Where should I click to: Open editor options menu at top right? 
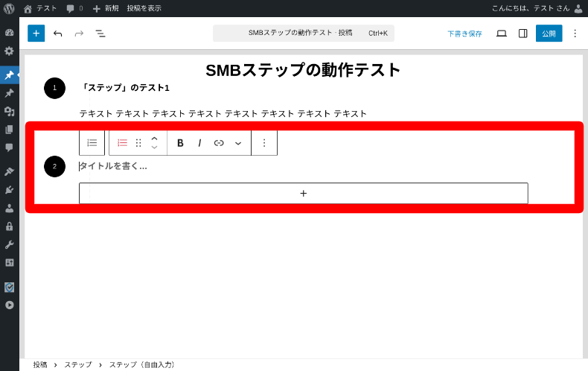575,34
